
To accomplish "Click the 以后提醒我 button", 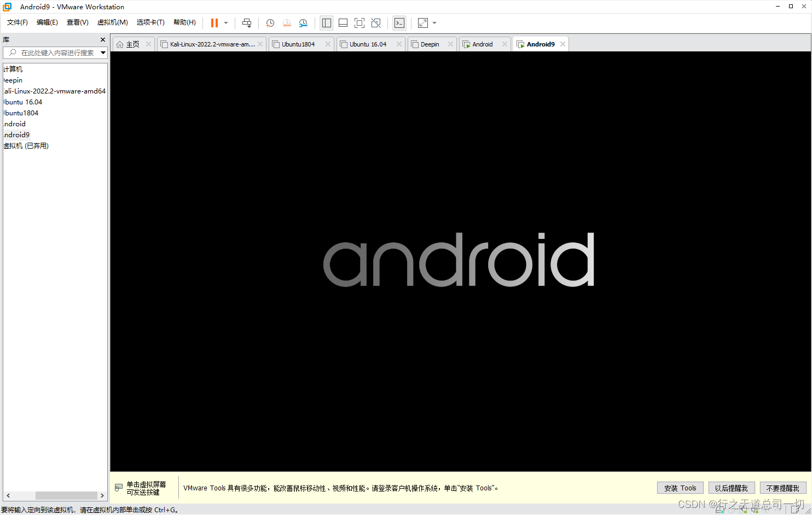I will point(732,488).
